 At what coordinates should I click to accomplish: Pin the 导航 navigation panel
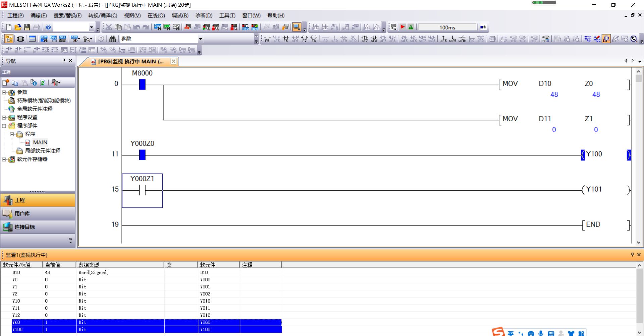pos(64,61)
